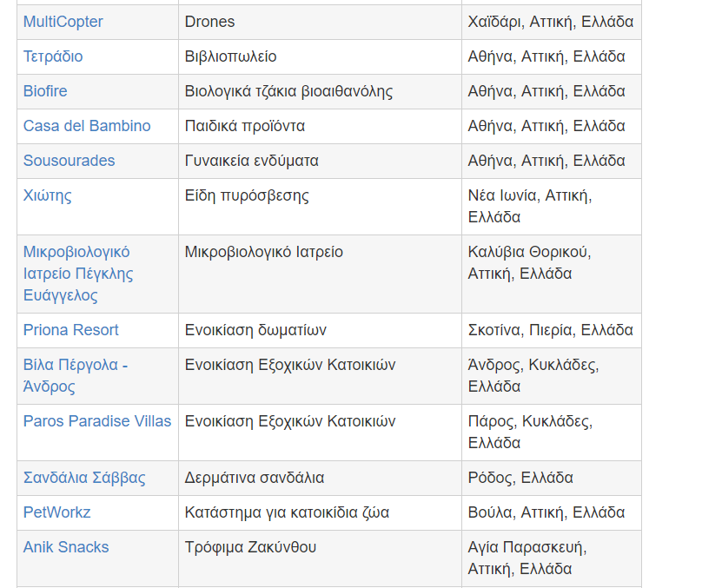Screen dimensions: 722x588
Task: Open the Sousourades link
Action: pos(69,161)
